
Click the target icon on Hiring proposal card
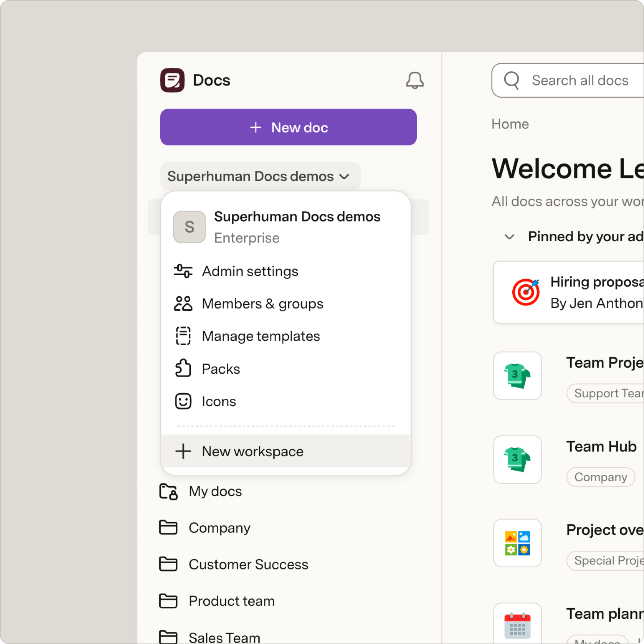point(526,292)
